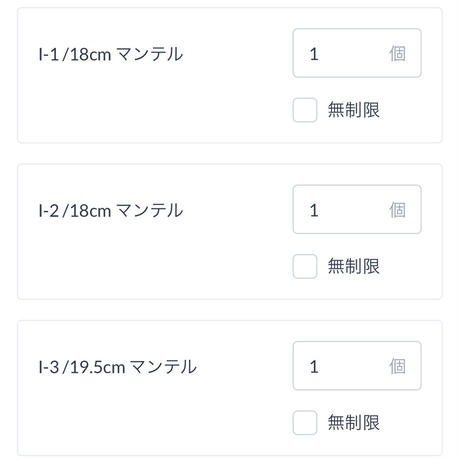Select the I-2 /18cm マンテル item label

pos(111,210)
